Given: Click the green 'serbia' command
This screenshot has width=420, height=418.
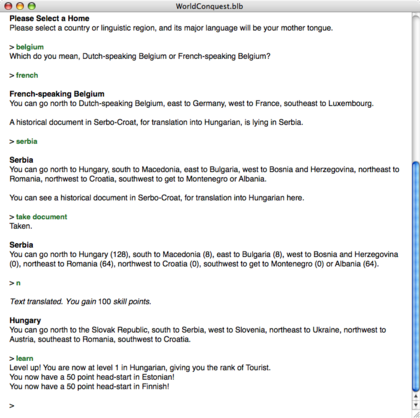Looking at the screenshot, I should (x=27, y=141).
